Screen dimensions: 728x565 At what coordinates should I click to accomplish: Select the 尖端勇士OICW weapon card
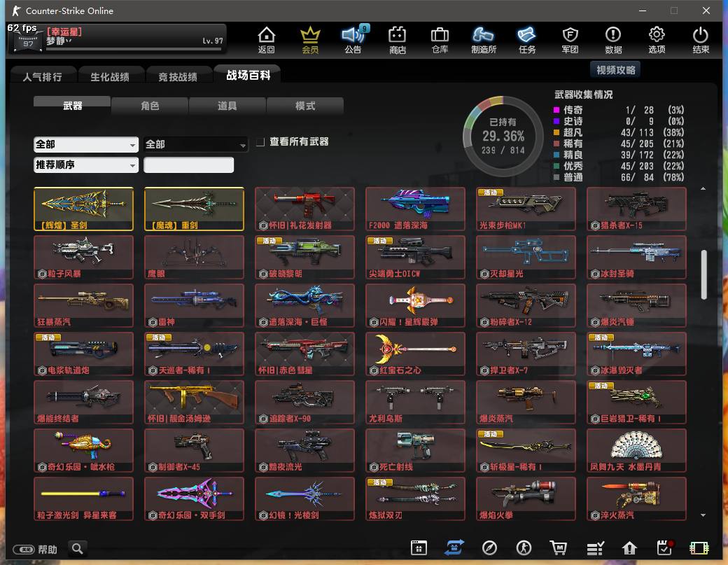[415, 257]
